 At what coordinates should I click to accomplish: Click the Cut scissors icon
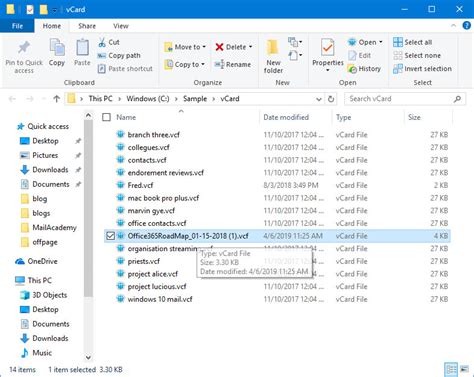coord(102,42)
